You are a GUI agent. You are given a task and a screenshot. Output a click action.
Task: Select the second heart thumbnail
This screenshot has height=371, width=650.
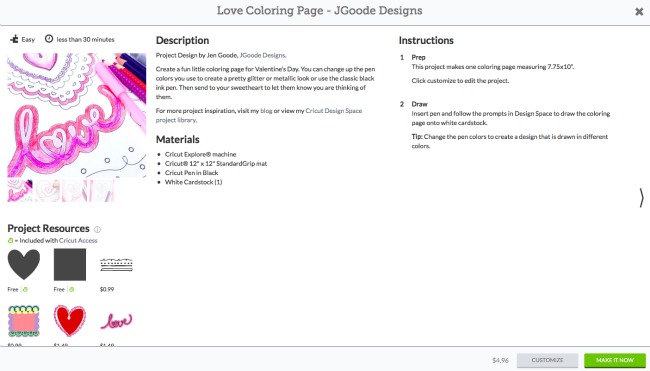pos(47,191)
